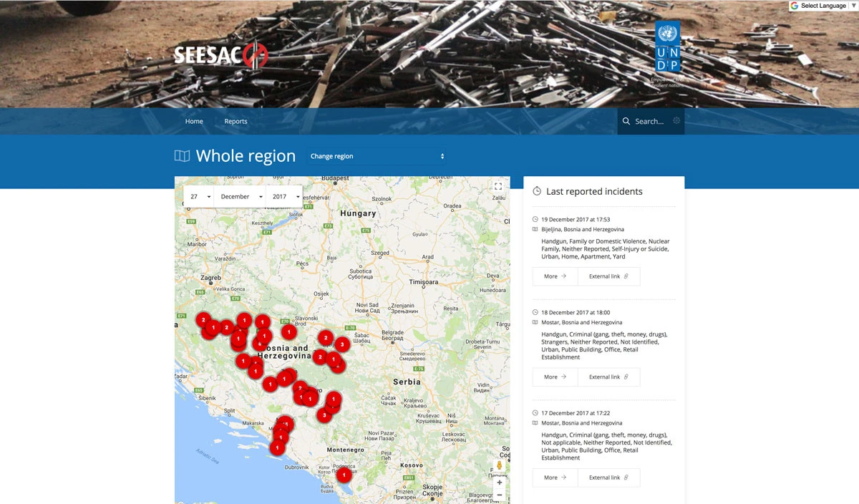Click the fullscreen icon on the map

pos(498,185)
